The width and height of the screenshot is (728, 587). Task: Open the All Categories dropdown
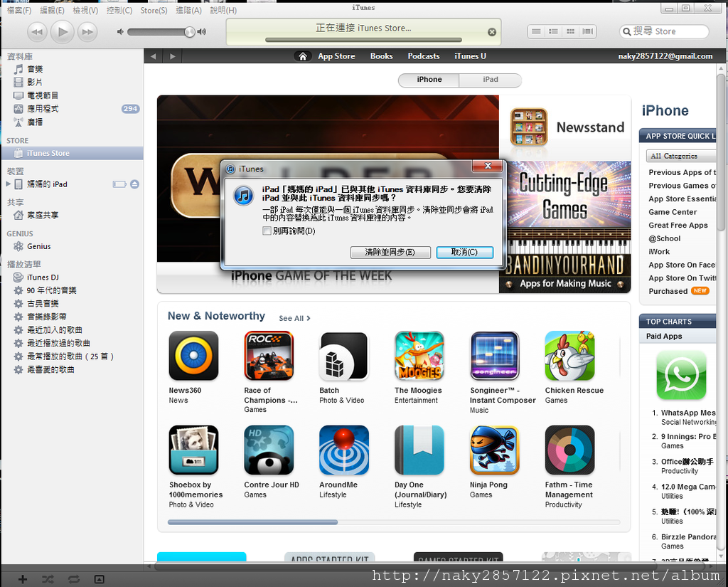coord(680,156)
